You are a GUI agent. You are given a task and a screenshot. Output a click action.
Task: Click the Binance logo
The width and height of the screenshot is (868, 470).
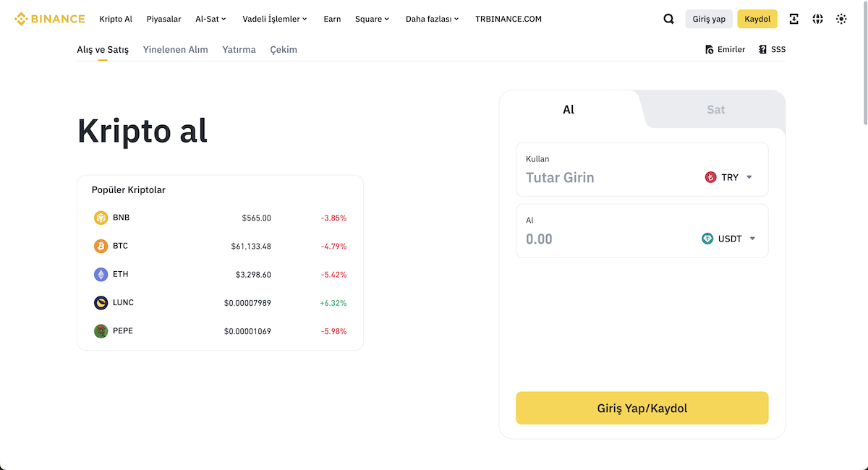click(49, 18)
